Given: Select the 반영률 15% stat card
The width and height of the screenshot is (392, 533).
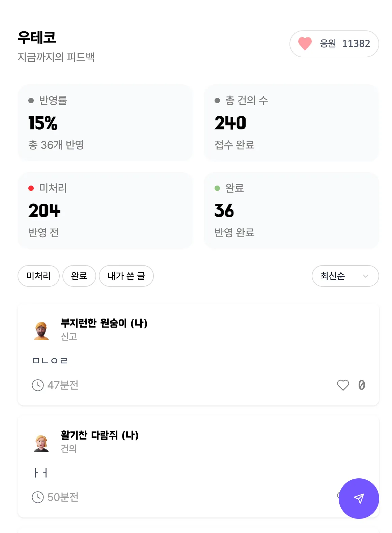Looking at the screenshot, I should tap(105, 123).
